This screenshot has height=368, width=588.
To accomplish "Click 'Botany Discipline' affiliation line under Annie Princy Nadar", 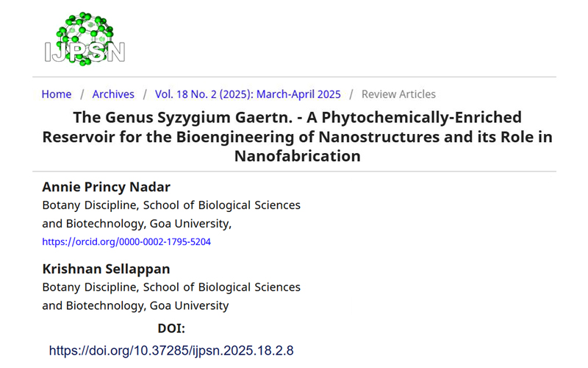I will pos(171,205).
